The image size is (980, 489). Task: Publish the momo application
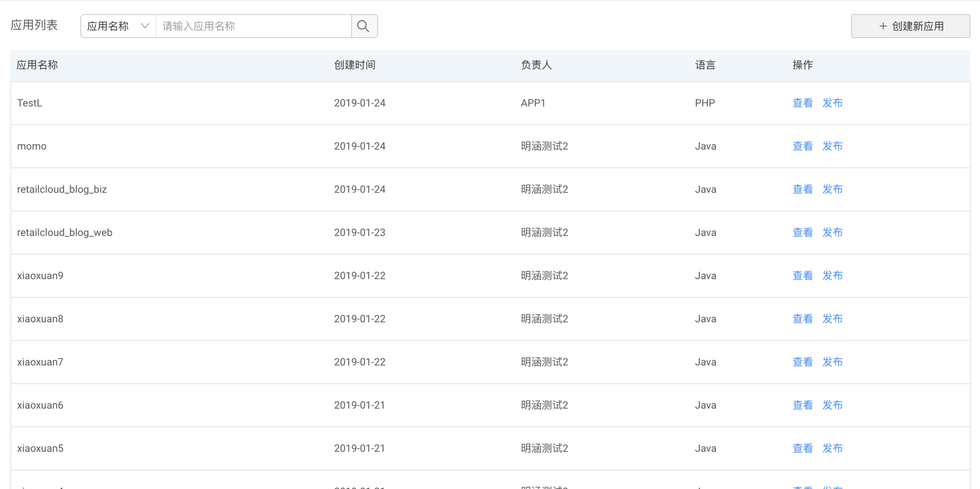point(832,146)
